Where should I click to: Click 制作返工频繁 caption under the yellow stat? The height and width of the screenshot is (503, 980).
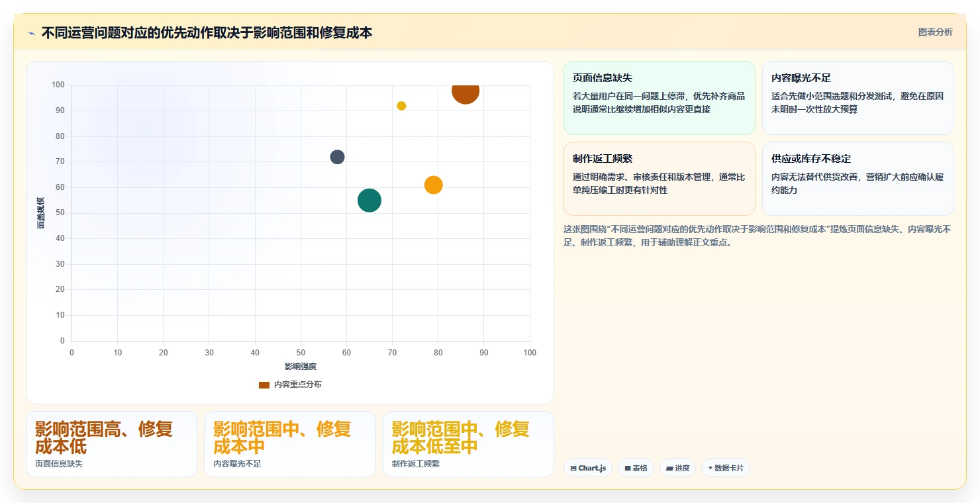(x=416, y=464)
